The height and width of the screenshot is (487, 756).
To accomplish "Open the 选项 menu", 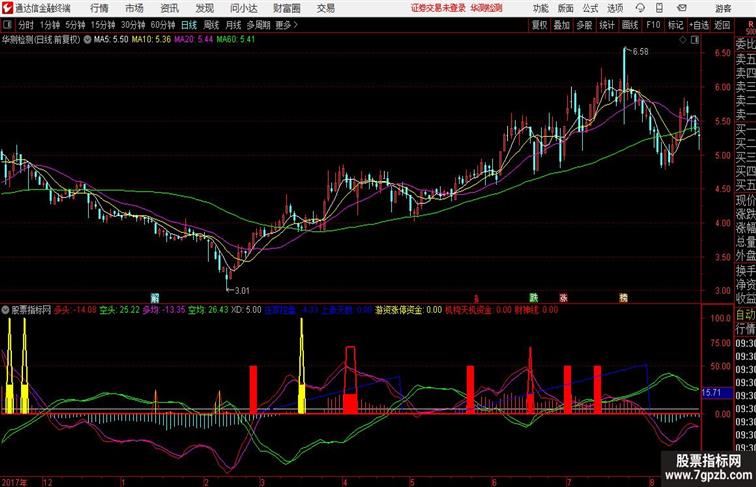I will (615, 8).
